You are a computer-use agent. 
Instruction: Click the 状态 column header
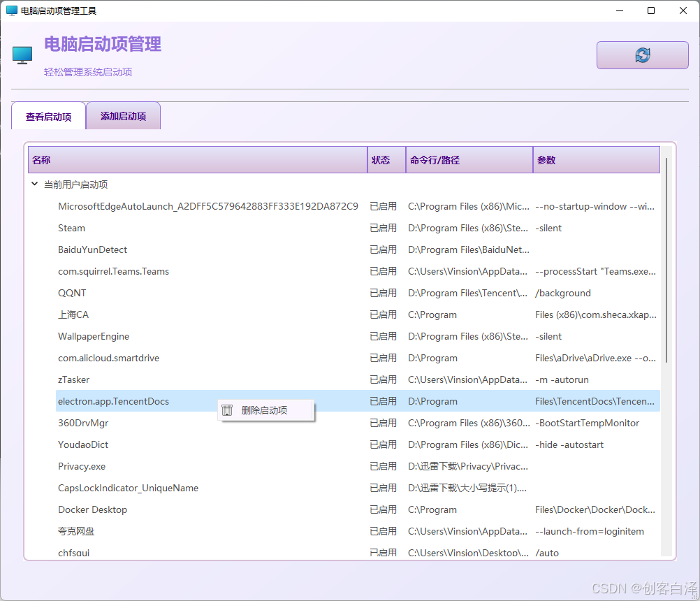point(386,160)
